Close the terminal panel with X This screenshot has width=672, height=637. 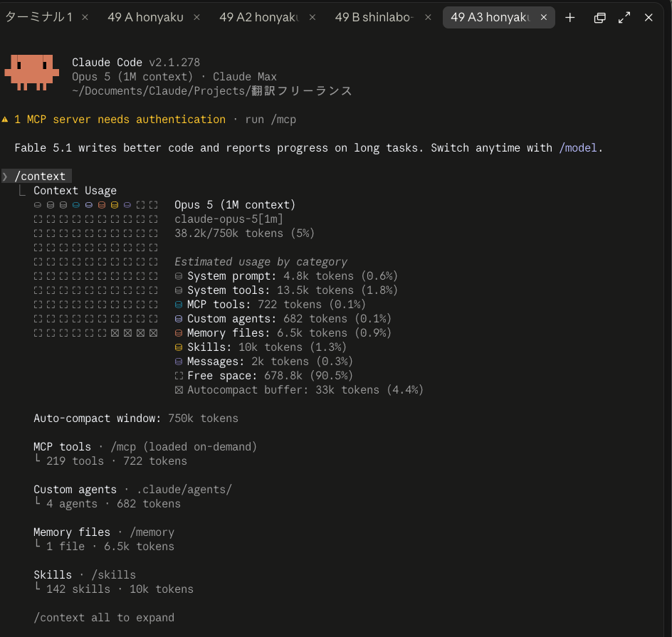pyautogui.click(x=649, y=18)
